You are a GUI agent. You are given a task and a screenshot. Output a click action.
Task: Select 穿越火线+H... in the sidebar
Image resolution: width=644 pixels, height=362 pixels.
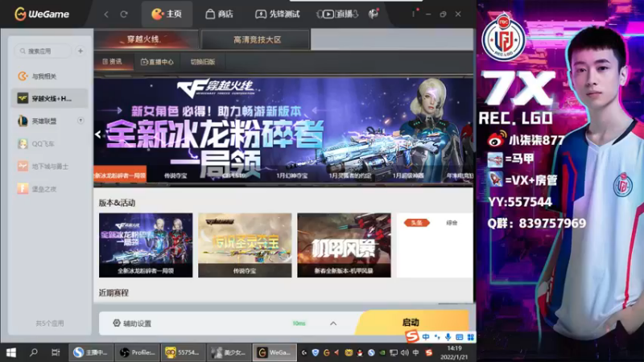[x=50, y=98]
